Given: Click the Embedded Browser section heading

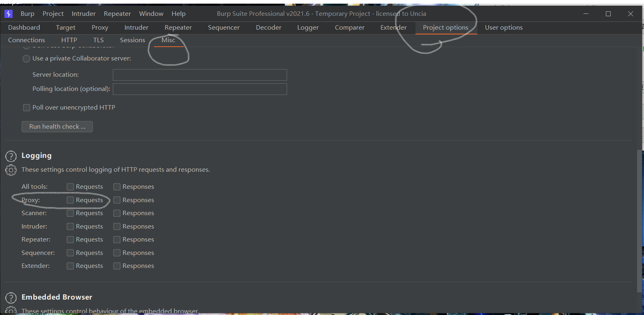Looking at the screenshot, I should point(57,297).
